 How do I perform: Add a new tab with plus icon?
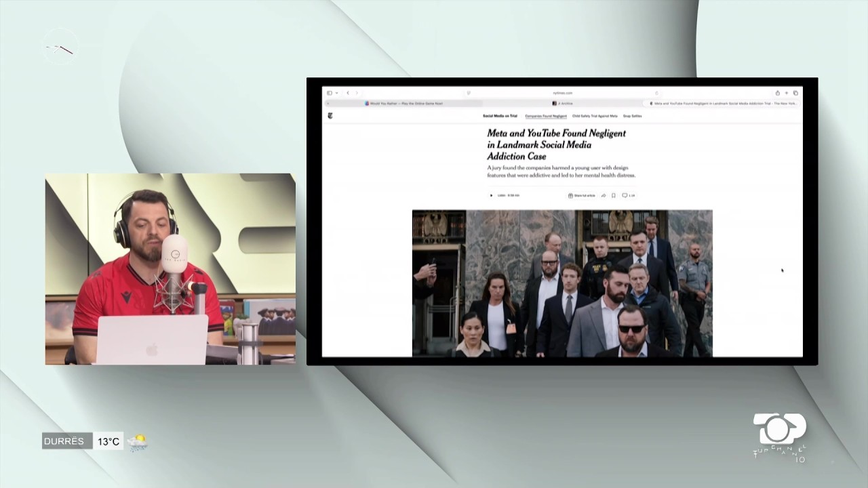pyautogui.click(x=787, y=93)
